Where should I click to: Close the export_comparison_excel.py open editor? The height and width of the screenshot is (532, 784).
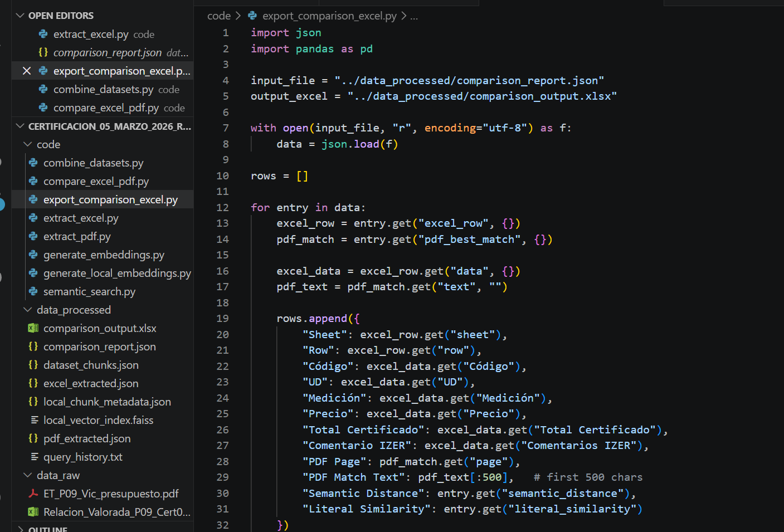26,71
